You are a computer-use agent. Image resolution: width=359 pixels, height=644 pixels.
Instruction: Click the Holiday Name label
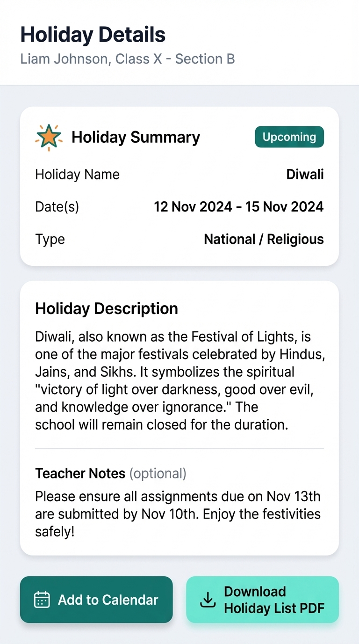[x=77, y=175]
